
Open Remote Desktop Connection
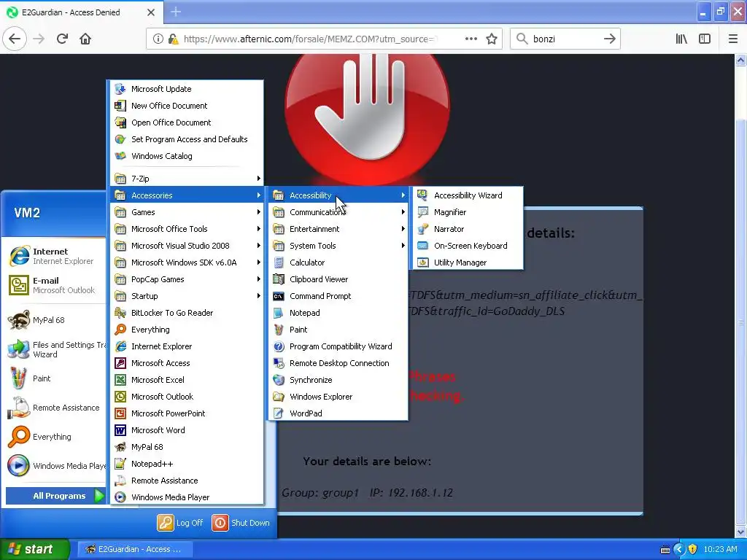coord(338,363)
